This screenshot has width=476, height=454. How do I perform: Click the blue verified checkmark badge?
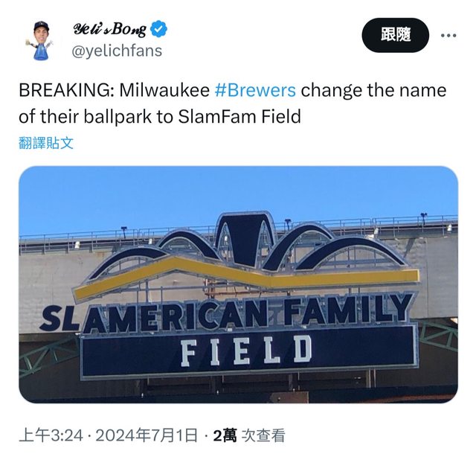[158, 29]
